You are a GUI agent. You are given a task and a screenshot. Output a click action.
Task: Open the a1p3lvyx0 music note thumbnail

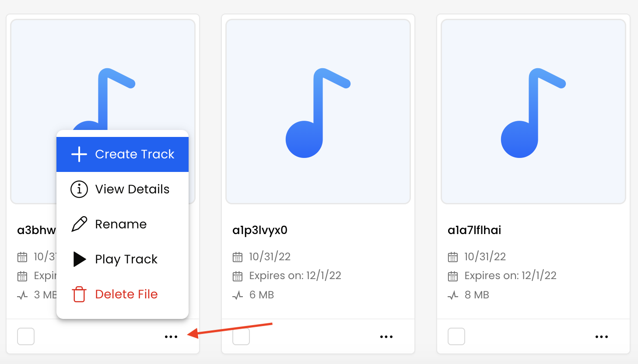[x=318, y=112]
